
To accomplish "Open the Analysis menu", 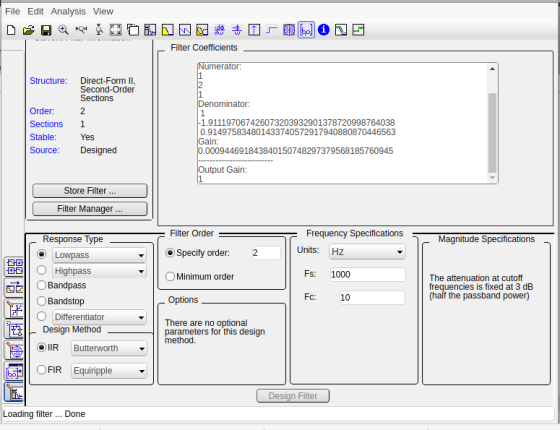I will coord(68,11).
